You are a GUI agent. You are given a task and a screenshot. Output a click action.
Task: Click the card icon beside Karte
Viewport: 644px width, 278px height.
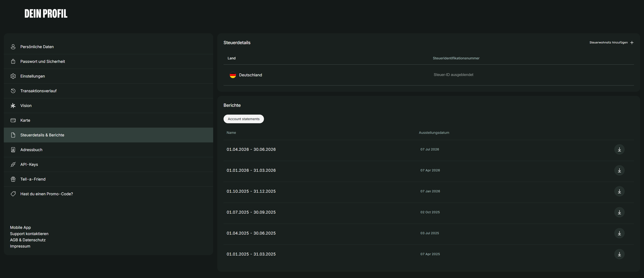click(13, 120)
